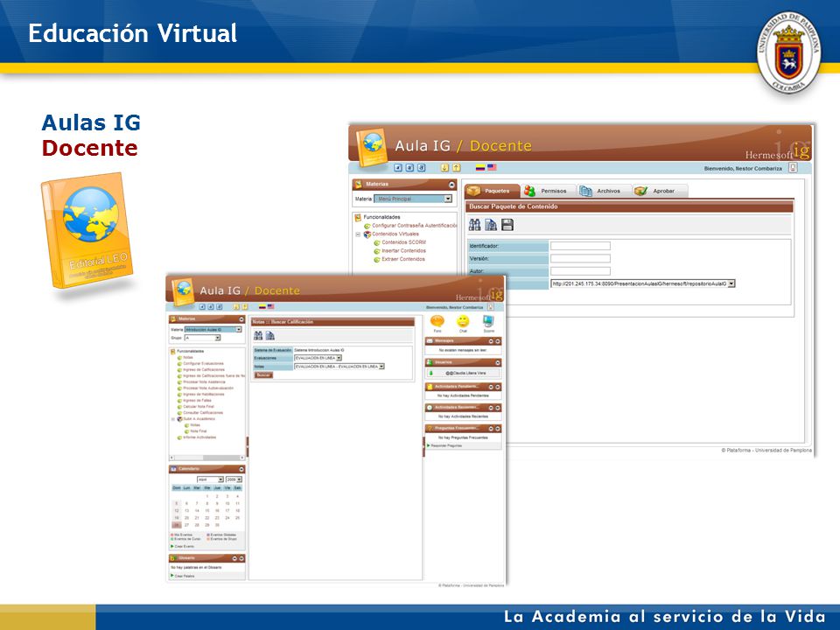
Task: Click the document icon beside binoculars in front window
Action: pyautogui.click(x=270, y=335)
